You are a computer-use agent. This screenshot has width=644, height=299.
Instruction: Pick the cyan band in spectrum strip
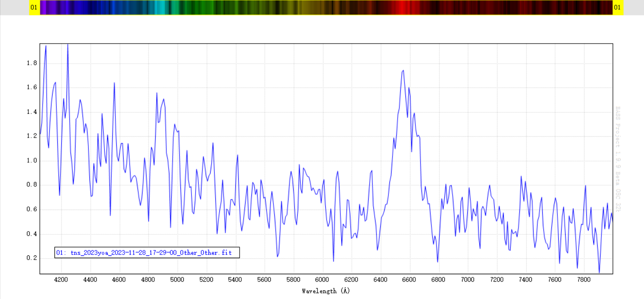pos(160,7)
